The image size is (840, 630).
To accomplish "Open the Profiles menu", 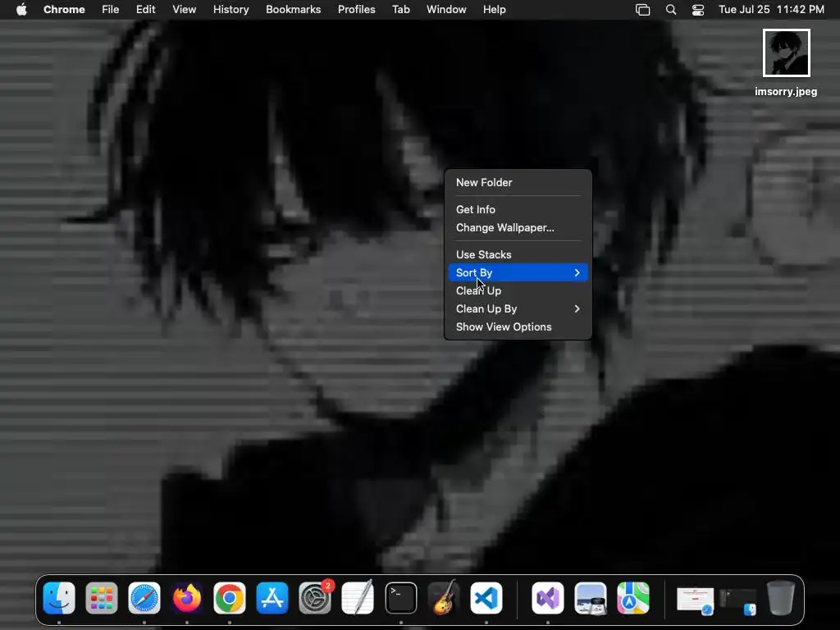I will tap(357, 10).
